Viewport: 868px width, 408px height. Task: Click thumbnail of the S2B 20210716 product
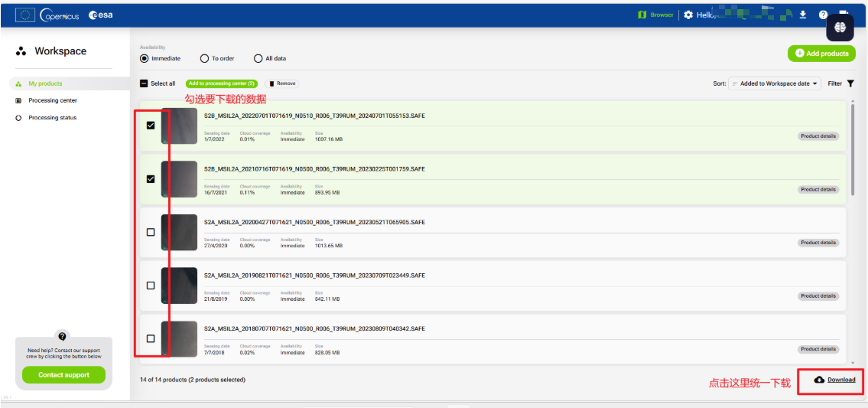(179, 179)
